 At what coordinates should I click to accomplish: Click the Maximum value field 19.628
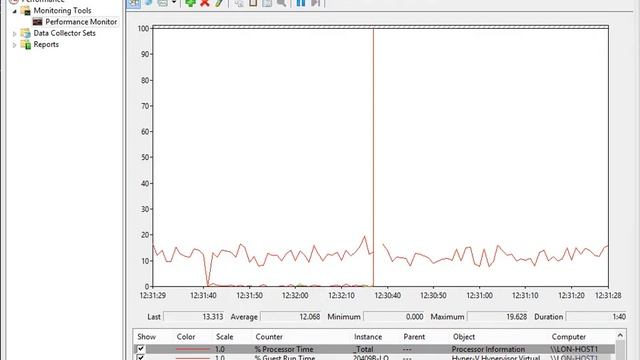(x=498, y=317)
